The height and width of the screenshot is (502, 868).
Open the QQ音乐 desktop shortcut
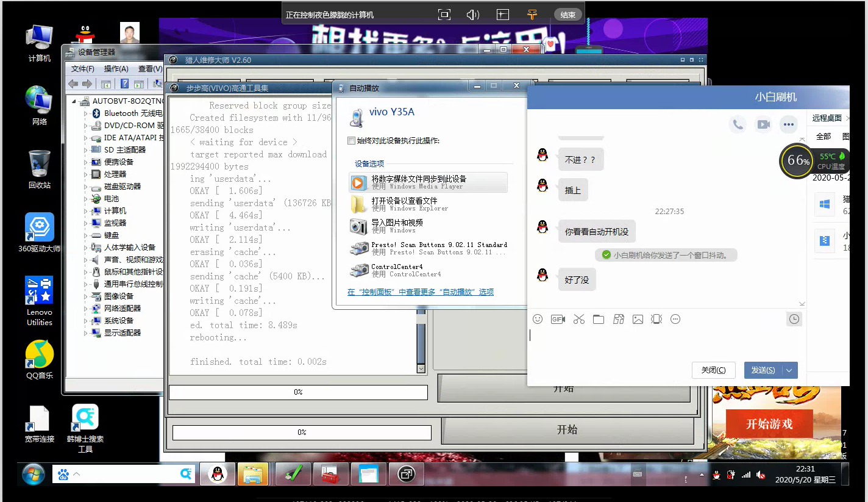click(x=40, y=359)
